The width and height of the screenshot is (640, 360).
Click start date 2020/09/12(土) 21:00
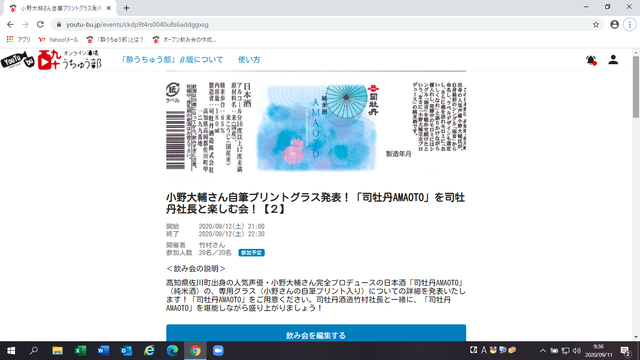point(231,227)
